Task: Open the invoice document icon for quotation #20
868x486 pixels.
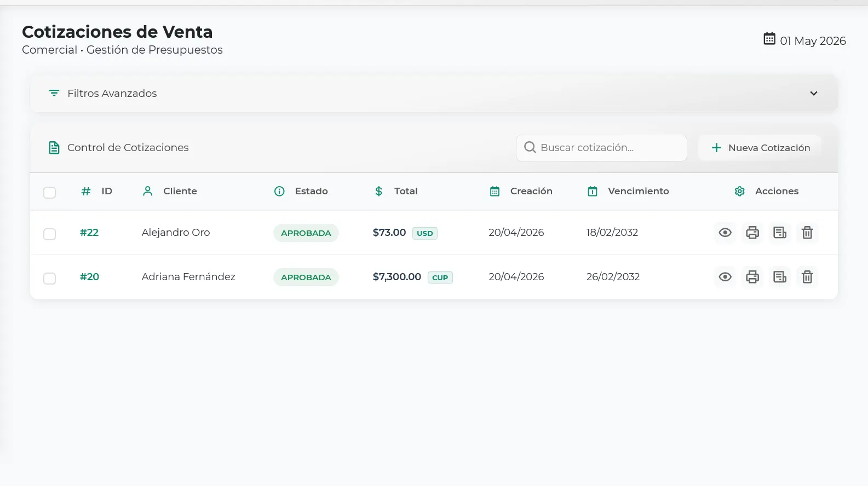Action: (780, 277)
